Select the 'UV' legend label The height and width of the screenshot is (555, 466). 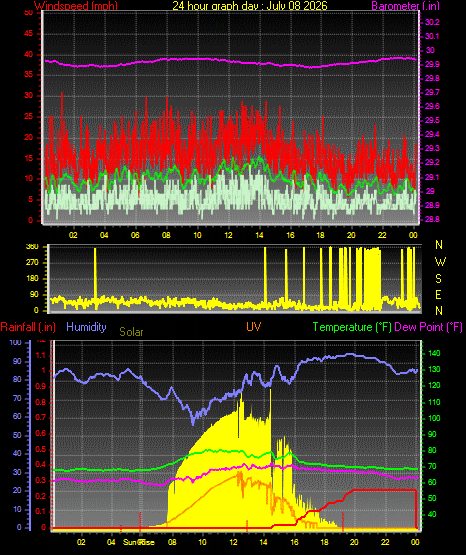tap(254, 327)
